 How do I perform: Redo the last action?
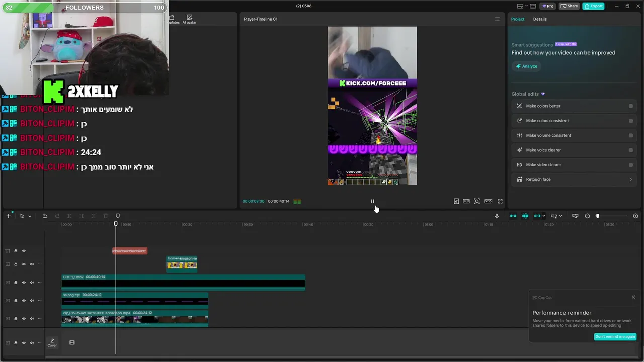(57, 216)
